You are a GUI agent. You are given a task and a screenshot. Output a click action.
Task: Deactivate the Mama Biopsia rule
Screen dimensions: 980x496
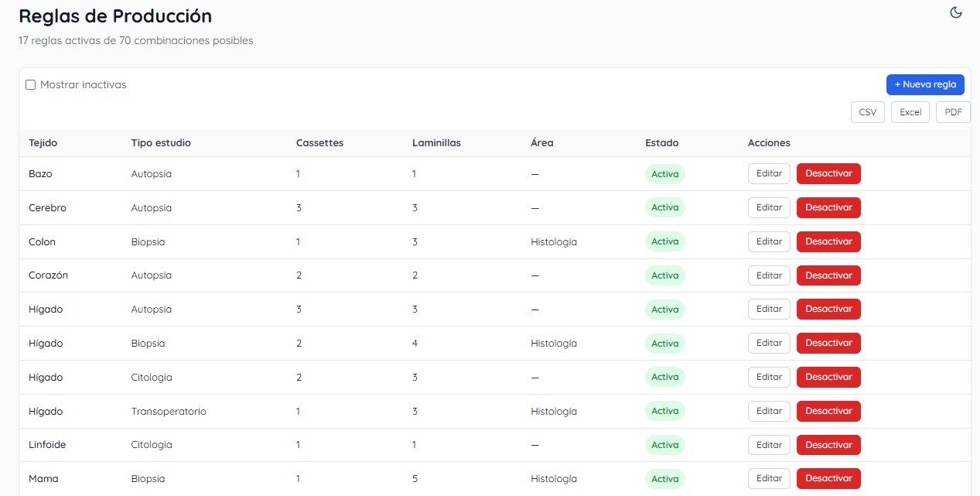[x=828, y=478]
